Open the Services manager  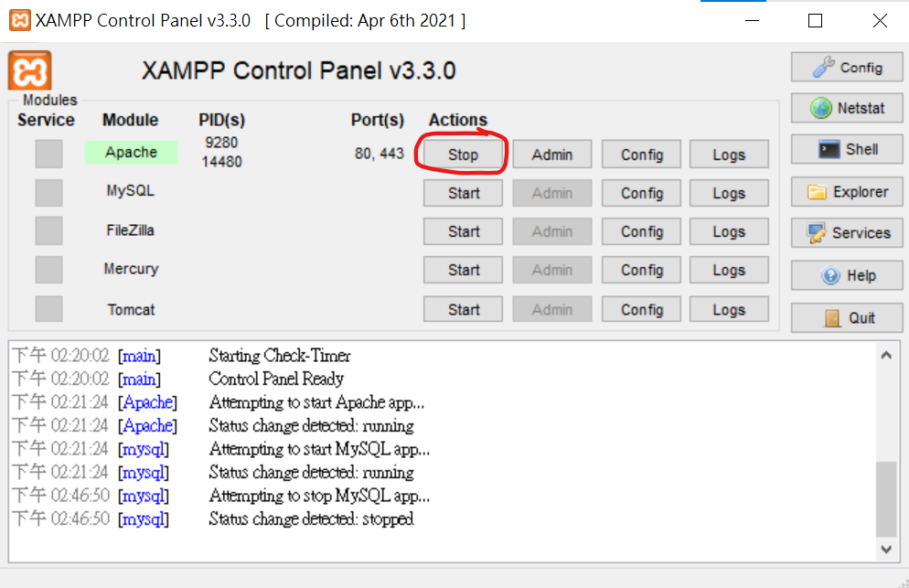click(x=847, y=232)
